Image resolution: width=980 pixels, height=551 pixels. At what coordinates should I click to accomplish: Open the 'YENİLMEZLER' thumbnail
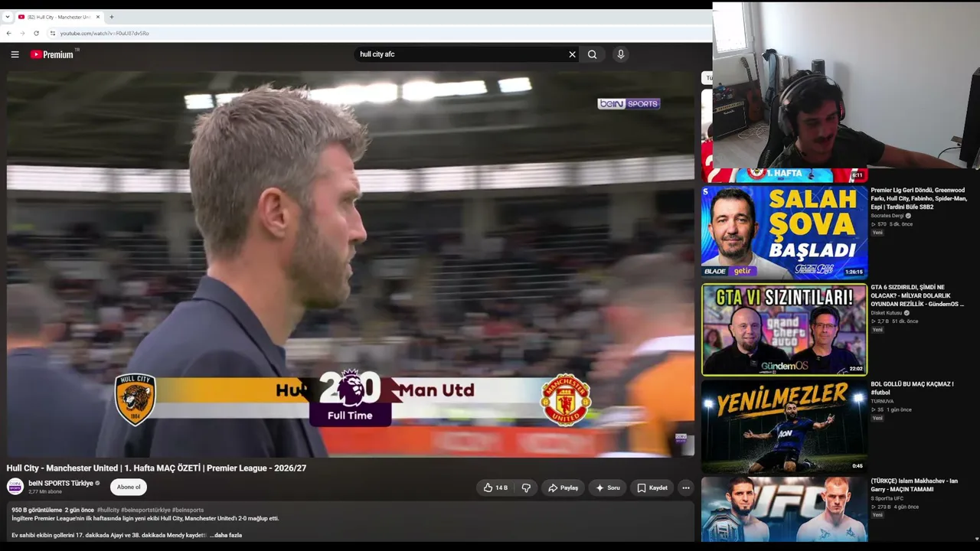(784, 426)
